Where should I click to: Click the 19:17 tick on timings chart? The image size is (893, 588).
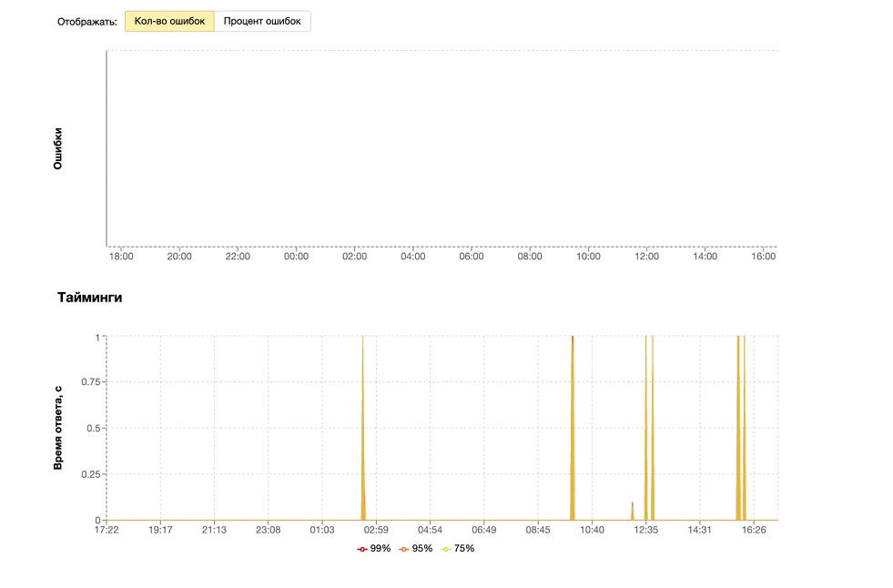coord(160,530)
